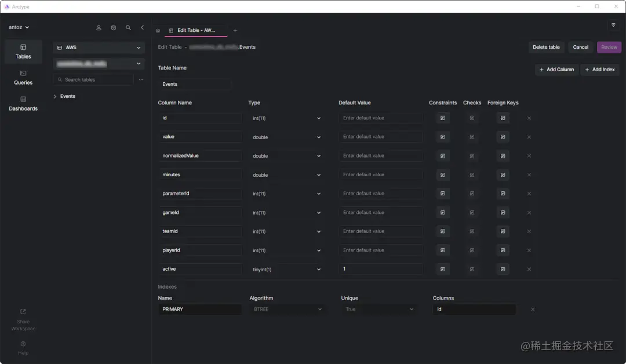The image size is (626, 364).
Task: Open constraints for the id column
Action: (442, 118)
